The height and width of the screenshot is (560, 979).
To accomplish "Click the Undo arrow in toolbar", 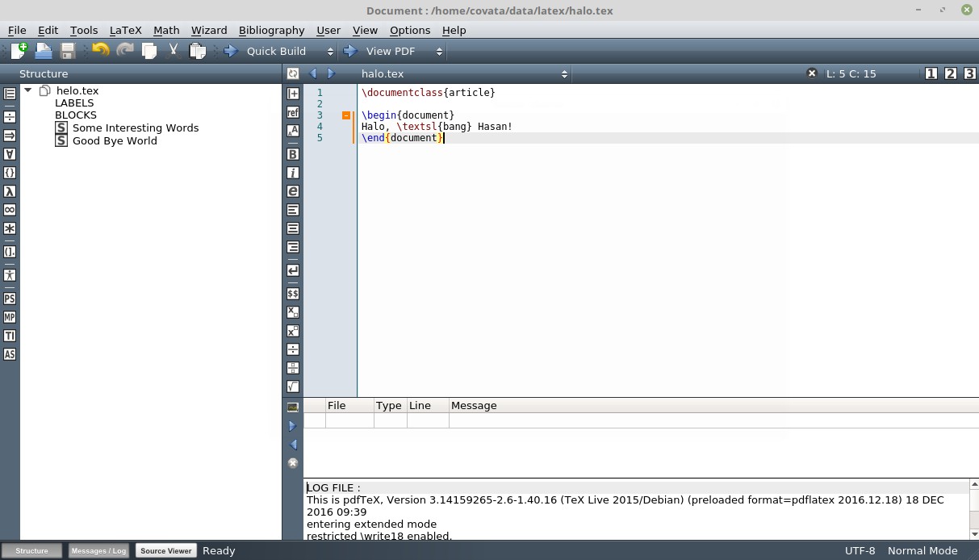I will coord(101,51).
